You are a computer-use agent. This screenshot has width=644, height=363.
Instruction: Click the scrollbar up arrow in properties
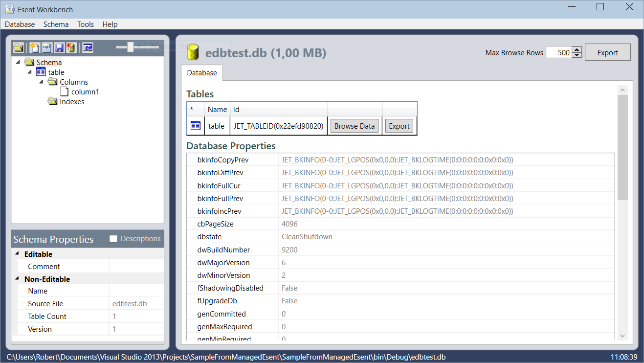(622, 90)
